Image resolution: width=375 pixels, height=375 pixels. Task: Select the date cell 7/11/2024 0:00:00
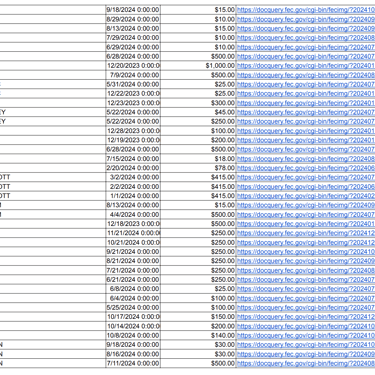133,363
